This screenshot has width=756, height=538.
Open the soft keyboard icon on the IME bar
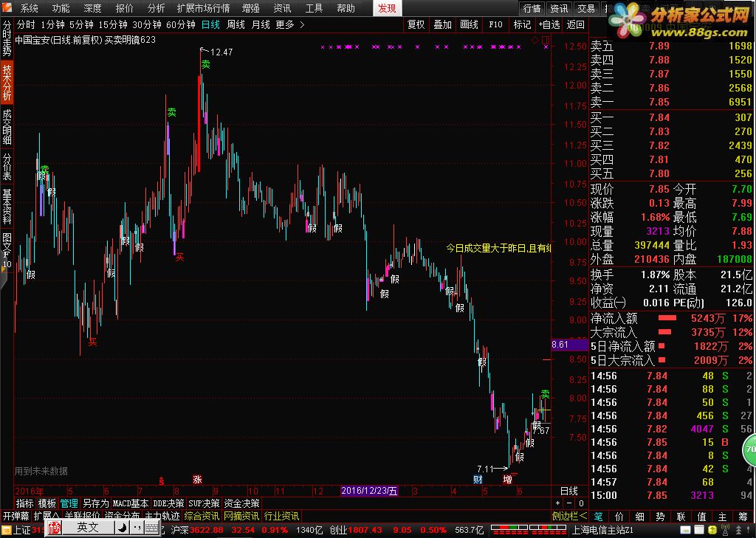(151, 528)
